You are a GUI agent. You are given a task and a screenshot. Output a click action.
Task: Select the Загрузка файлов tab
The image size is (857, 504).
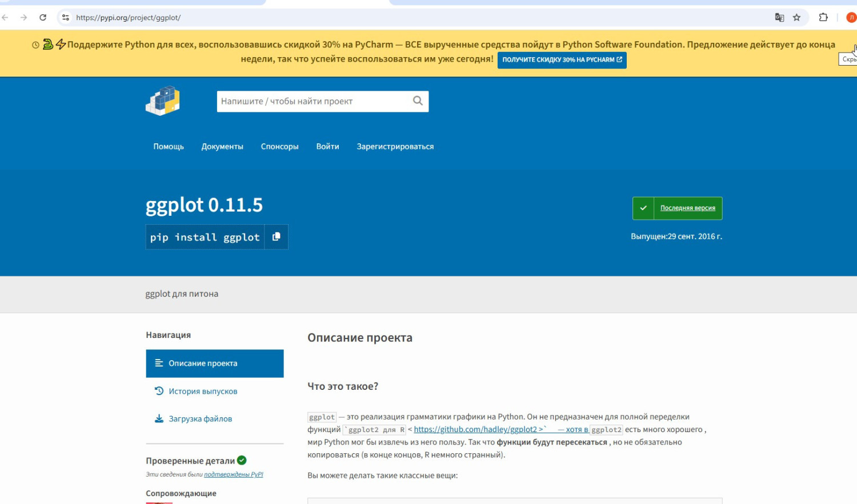click(200, 419)
